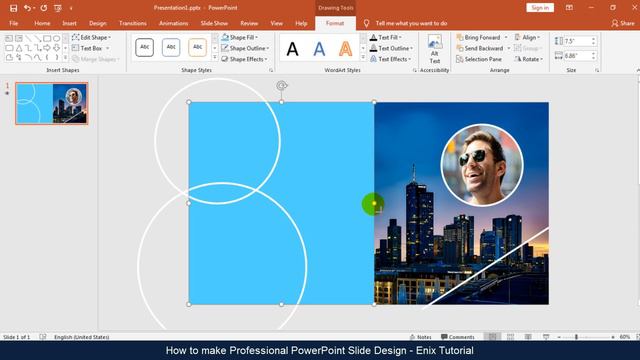
Task: Click the Tell me what you want to do box
Action: click(x=411, y=23)
